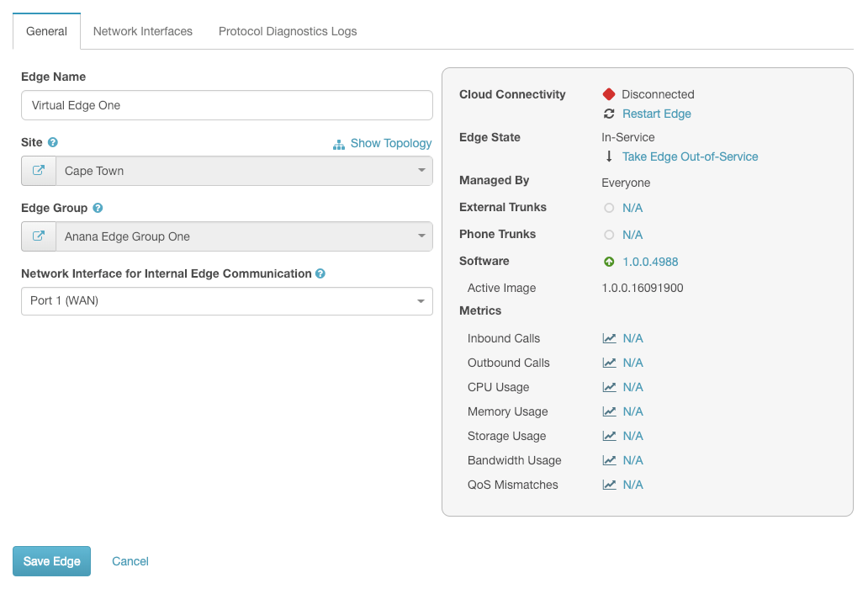Open Outbound Calls chart icon

(609, 363)
